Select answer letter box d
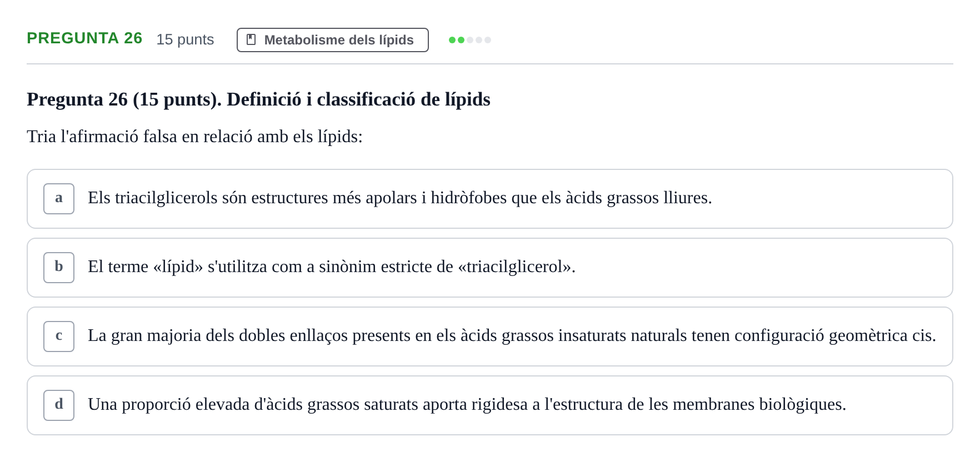This screenshot has height=462, width=980. 59,405
